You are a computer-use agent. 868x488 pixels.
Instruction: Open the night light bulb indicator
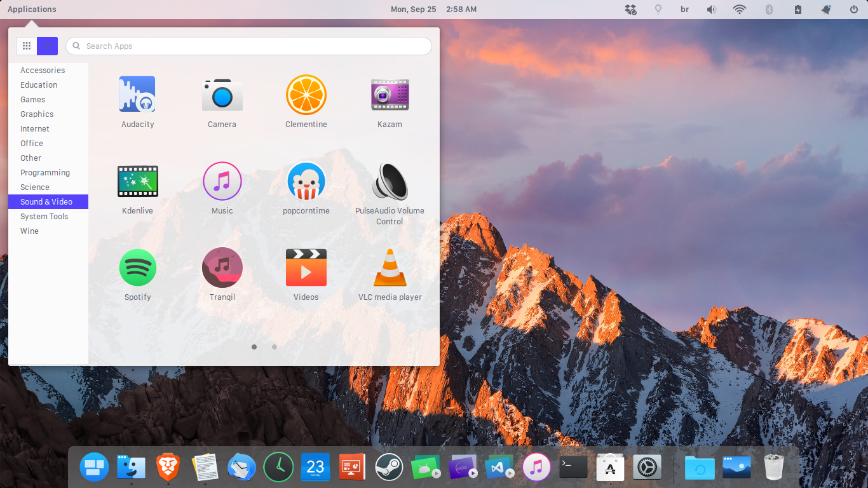tap(658, 9)
